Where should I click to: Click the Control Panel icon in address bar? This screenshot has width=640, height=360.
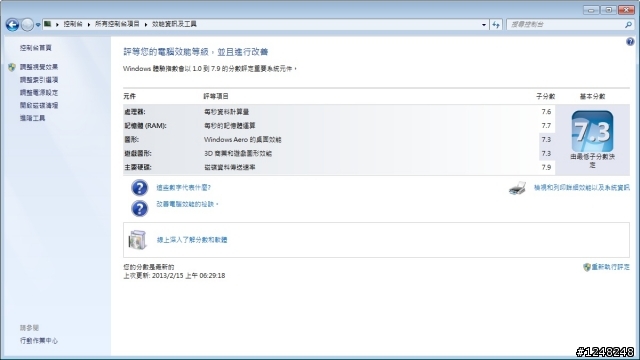coord(48,24)
